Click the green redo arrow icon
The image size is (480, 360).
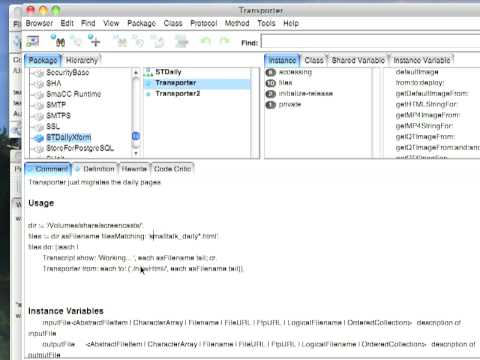225,41
